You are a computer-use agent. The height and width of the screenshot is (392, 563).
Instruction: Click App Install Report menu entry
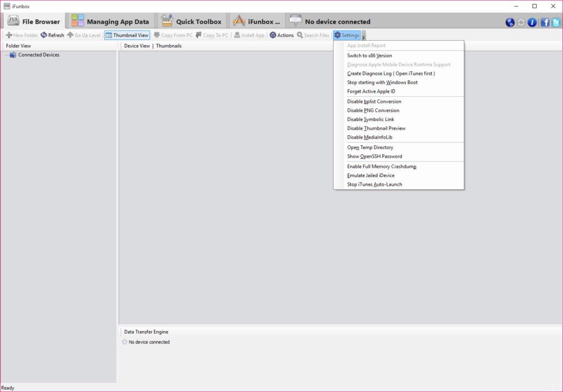pos(399,46)
